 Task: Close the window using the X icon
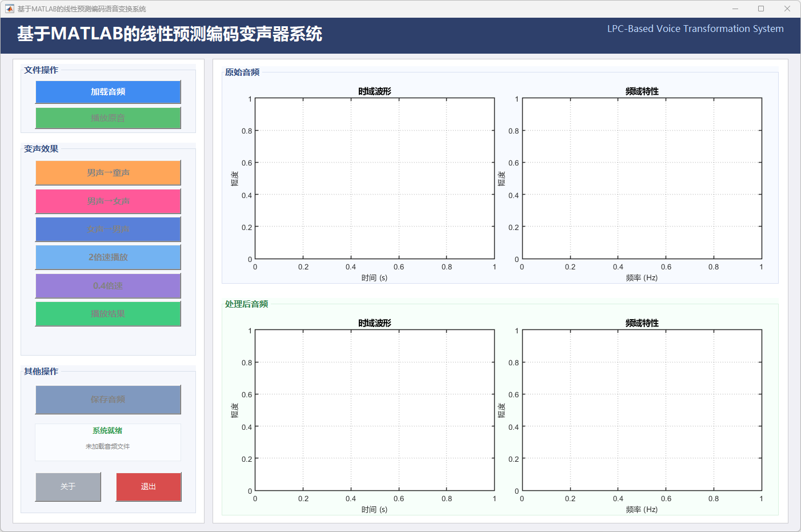[x=787, y=9]
